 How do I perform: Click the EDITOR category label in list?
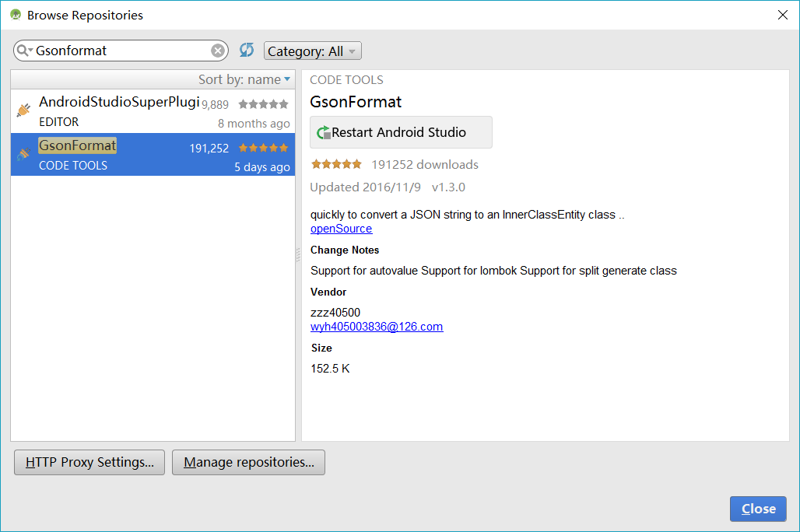(58, 122)
